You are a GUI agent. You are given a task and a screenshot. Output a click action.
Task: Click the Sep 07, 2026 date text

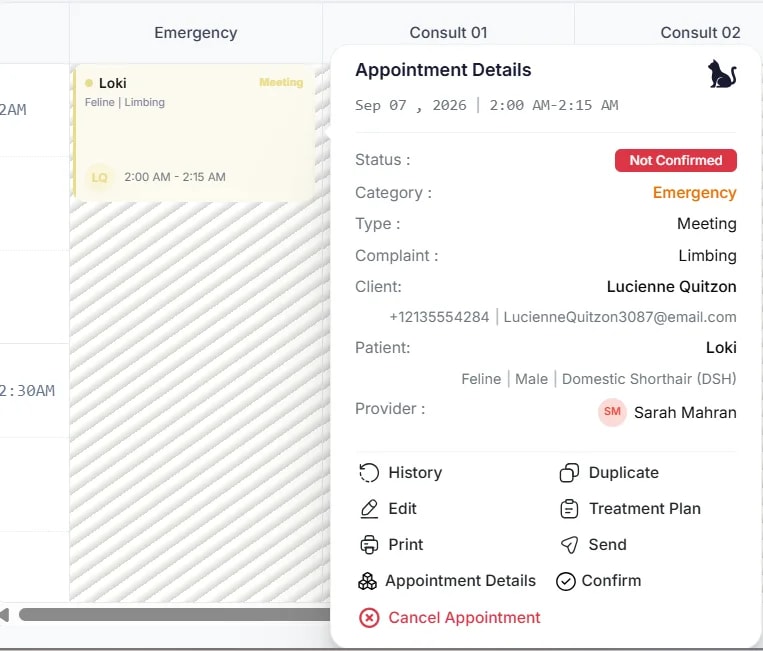(x=411, y=105)
